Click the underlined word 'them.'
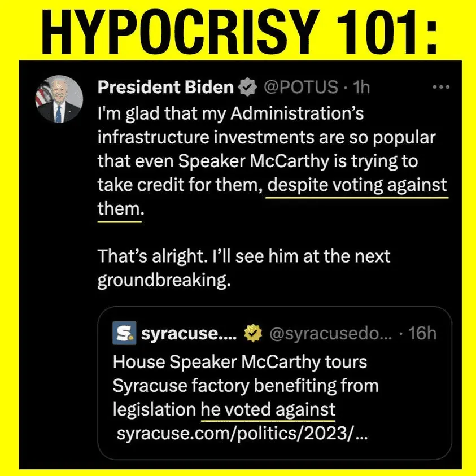476x476 pixels. click(x=120, y=209)
